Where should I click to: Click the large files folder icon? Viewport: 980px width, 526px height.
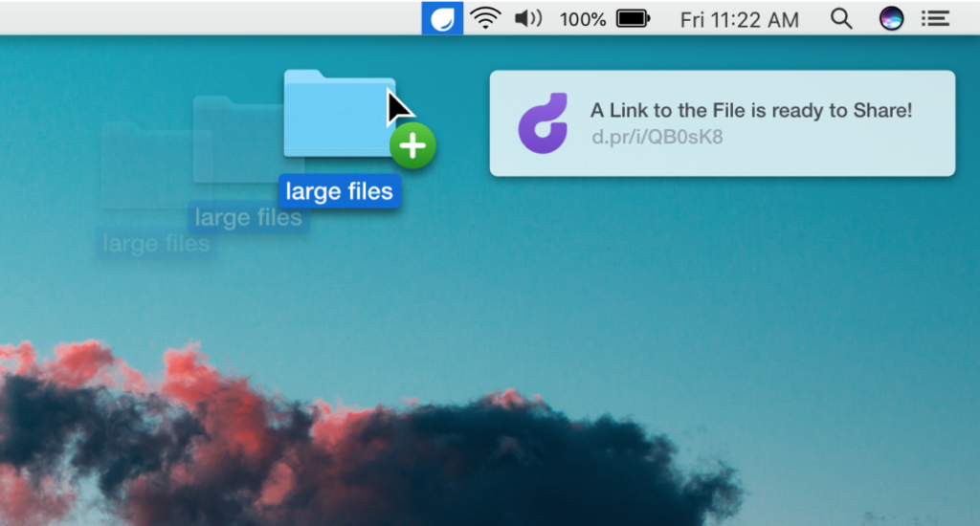340,114
